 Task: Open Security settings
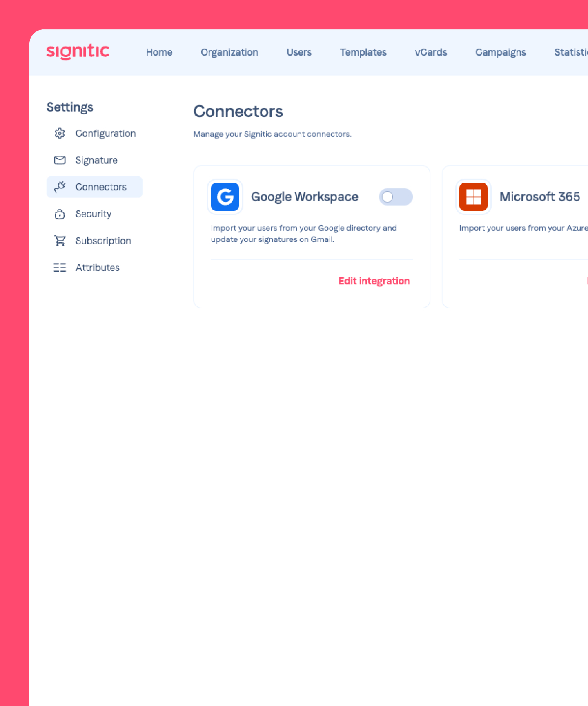point(95,214)
